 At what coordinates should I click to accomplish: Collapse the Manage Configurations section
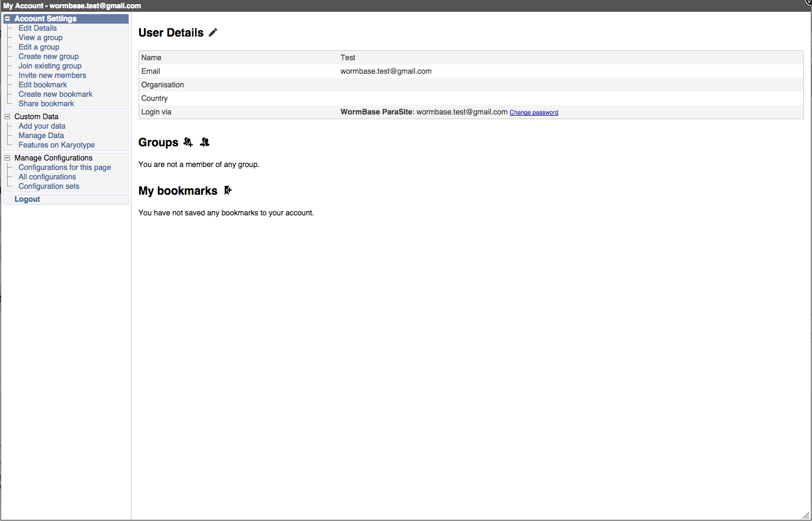click(x=8, y=158)
